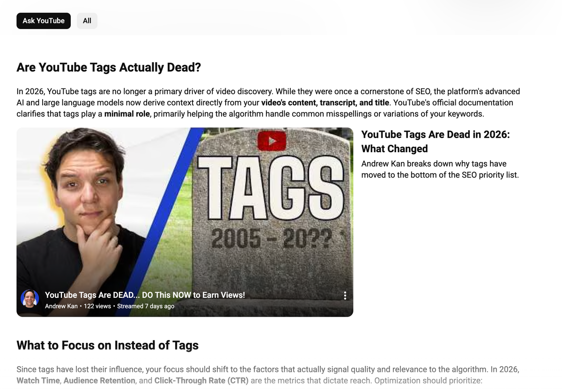Click the bold 'Watch Time' text
Screen dimensions: 562x392
click(38, 380)
